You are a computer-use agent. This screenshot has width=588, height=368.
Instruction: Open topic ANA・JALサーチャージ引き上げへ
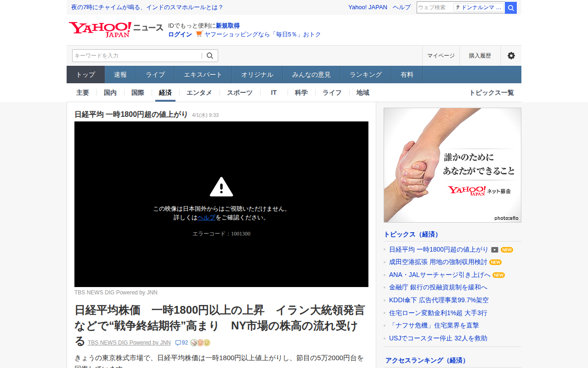[x=440, y=275]
